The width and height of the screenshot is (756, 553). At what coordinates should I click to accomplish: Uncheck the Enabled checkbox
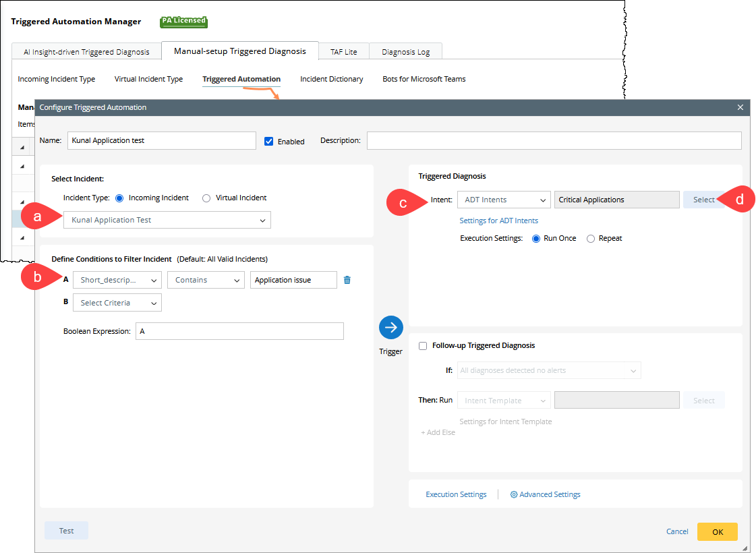[269, 142]
